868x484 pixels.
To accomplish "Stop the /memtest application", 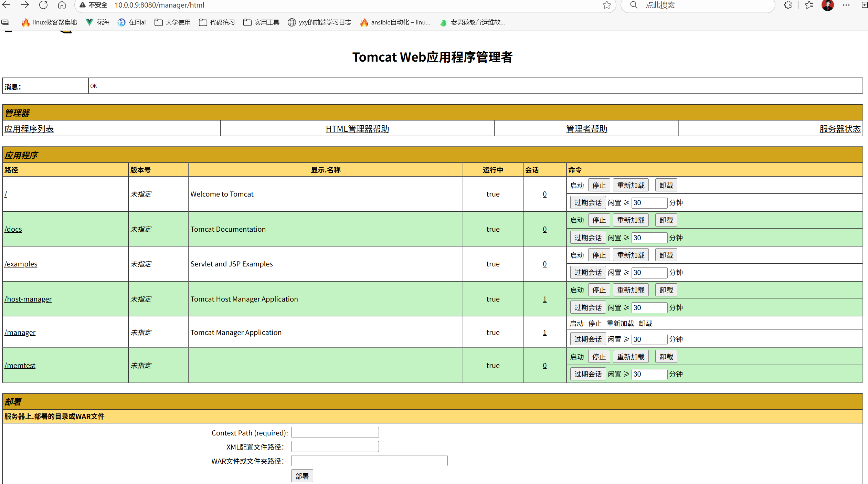I will pos(599,357).
